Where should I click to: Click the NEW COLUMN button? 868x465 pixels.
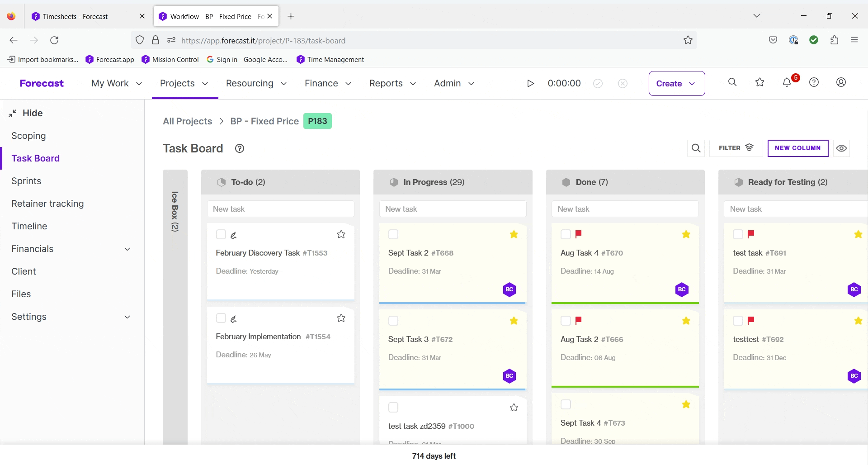point(797,148)
